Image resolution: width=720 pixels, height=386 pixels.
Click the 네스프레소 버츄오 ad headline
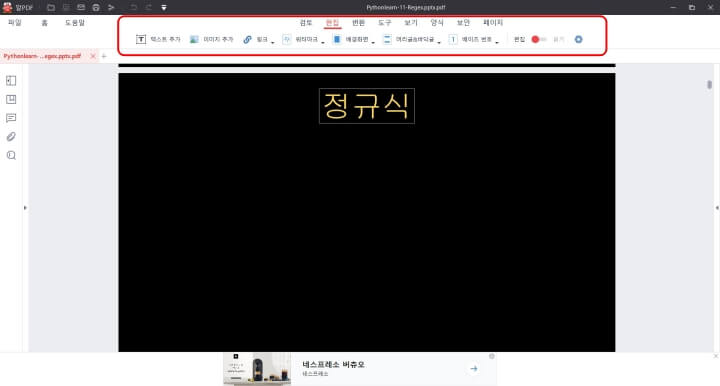click(x=333, y=364)
